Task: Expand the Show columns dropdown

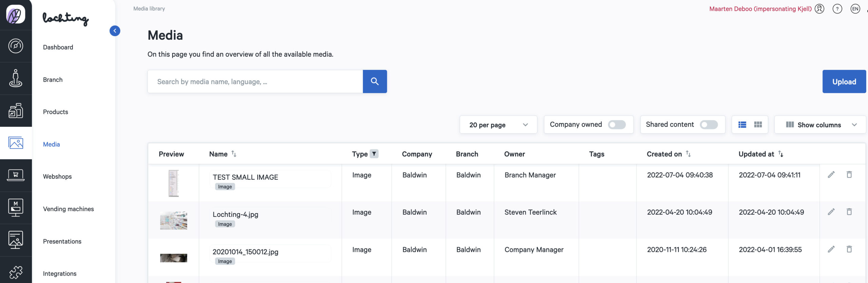Action: pyautogui.click(x=820, y=125)
